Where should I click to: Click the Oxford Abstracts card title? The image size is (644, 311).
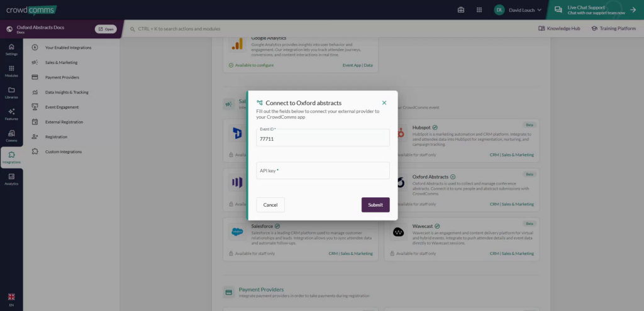pos(430,177)
